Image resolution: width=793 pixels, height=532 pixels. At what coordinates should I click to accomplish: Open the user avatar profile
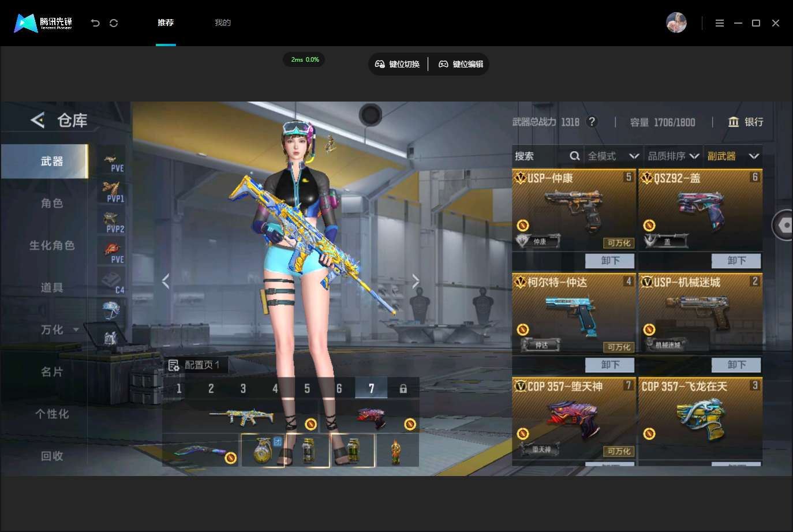[676, 23]
